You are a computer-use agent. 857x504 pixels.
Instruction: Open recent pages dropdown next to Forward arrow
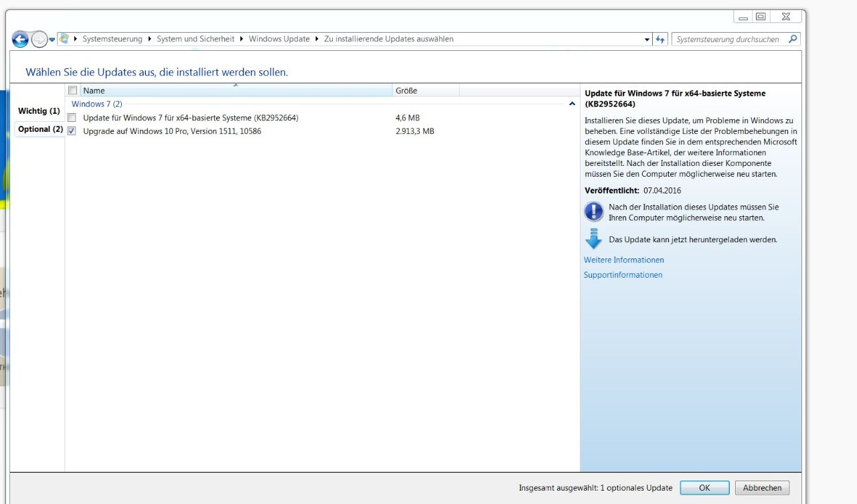click(52, 39)
